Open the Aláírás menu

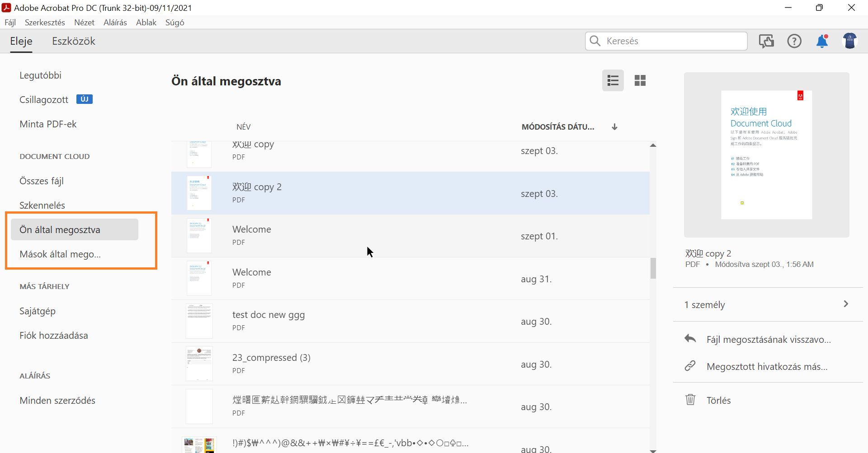pos(115,23)
